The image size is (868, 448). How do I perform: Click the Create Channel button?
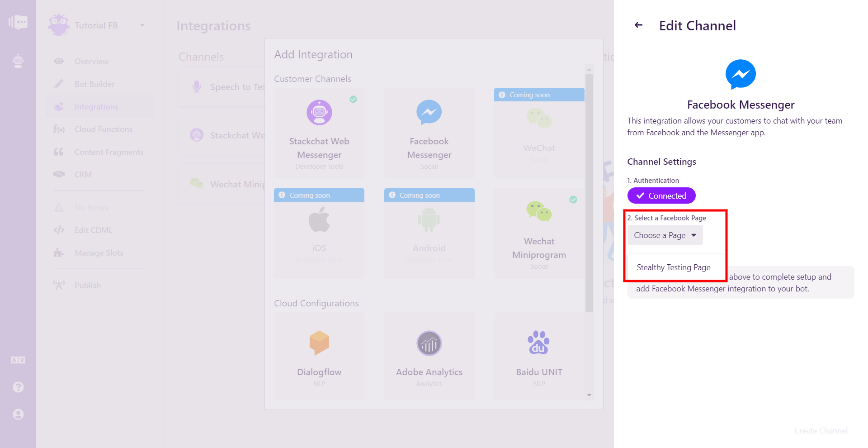[x=821, y=431]
